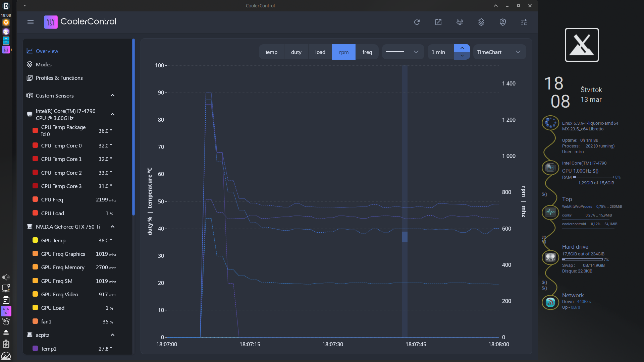Open the Modes page
This screenshot has width=644, height=362.
click(x=44, y=64)
